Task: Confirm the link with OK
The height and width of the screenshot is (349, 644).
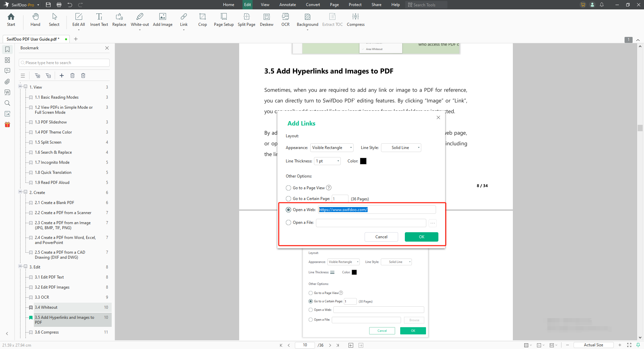Action: coord(421,237)
